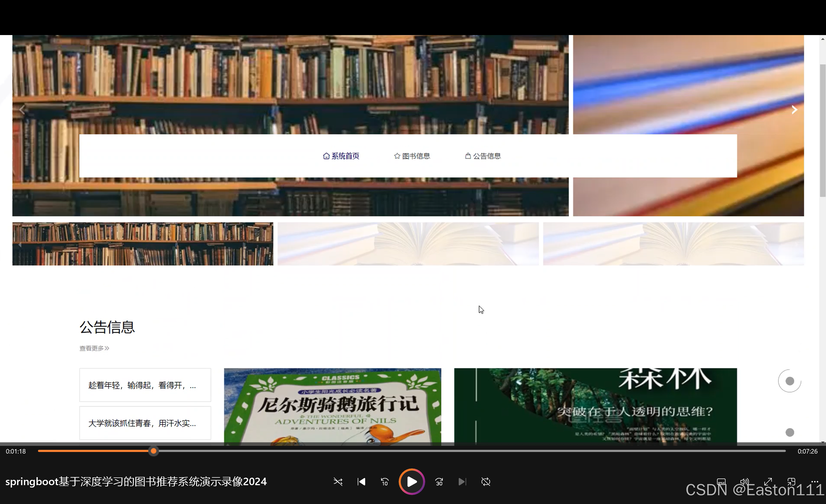Click the elapsed time 0:01:18

(x=16, y=451)
